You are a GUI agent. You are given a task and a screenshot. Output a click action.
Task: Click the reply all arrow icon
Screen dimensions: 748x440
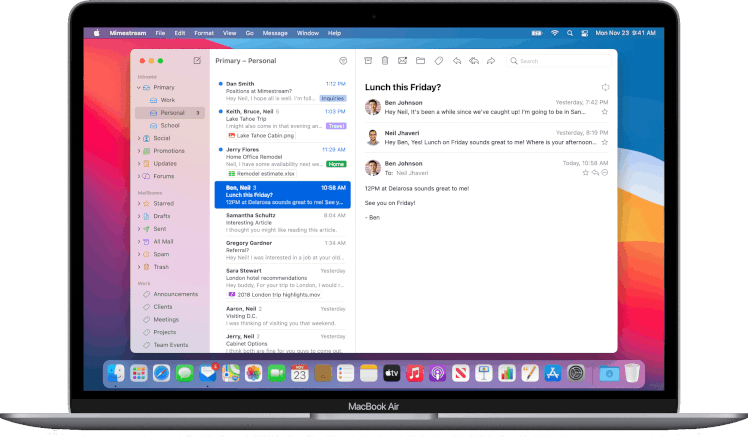pyautogui.click(x=473, y=61)
